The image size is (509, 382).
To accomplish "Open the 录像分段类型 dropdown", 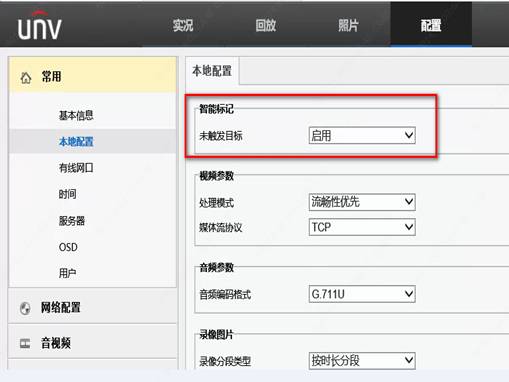I will [362, 361].
